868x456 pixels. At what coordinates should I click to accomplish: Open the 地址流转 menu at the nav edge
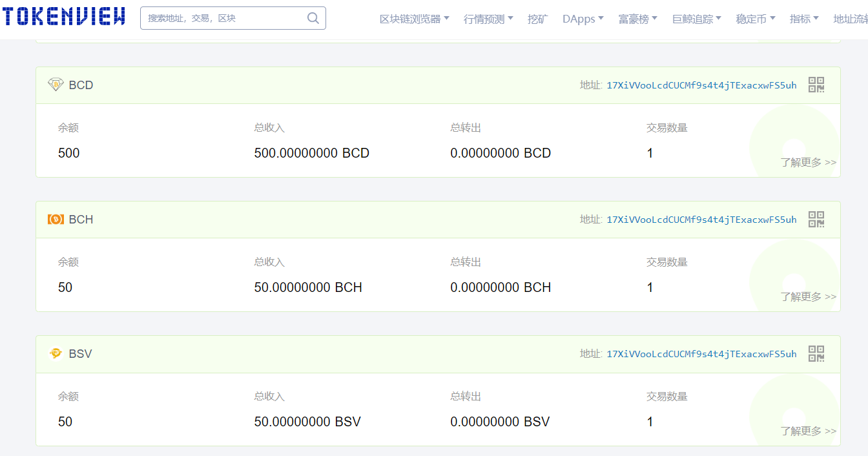coord(851,19)
